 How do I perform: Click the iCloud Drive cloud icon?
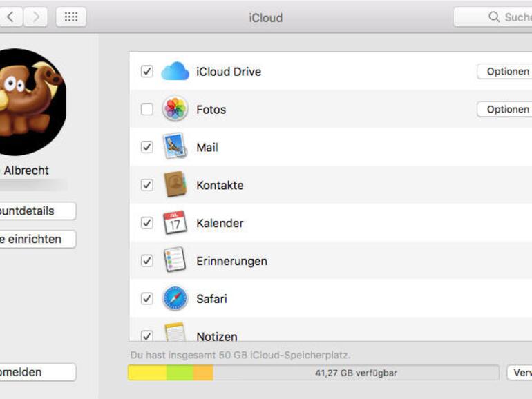pyautogui.click(x=175, y=72)
